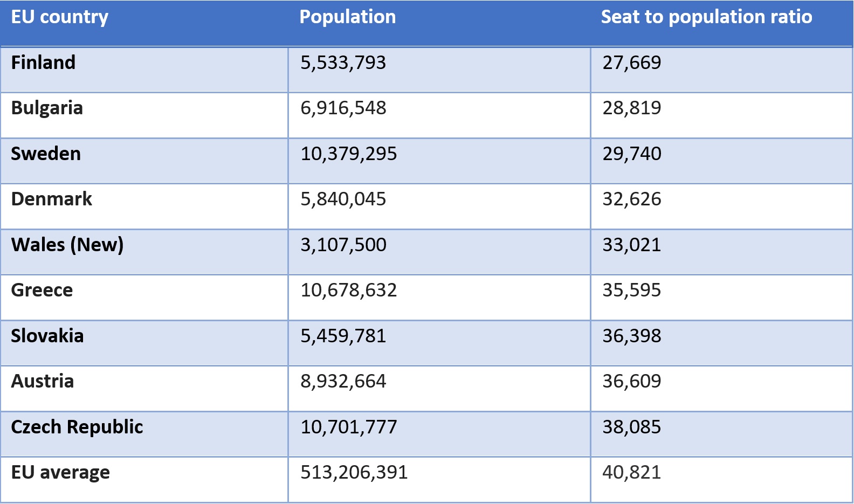854x504 pixels.
Task: Click Wales seat ratio value 33,021
Action: click(x=632, y=245)
